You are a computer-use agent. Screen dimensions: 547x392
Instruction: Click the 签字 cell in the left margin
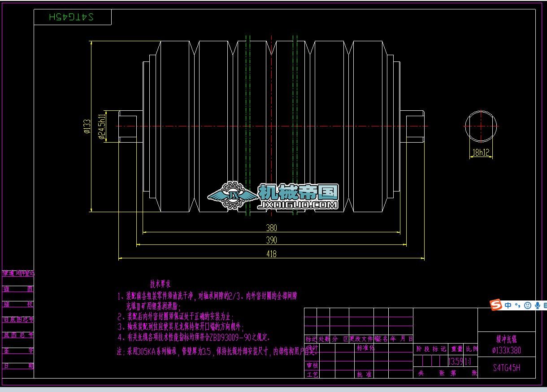[x=18, y=350]
